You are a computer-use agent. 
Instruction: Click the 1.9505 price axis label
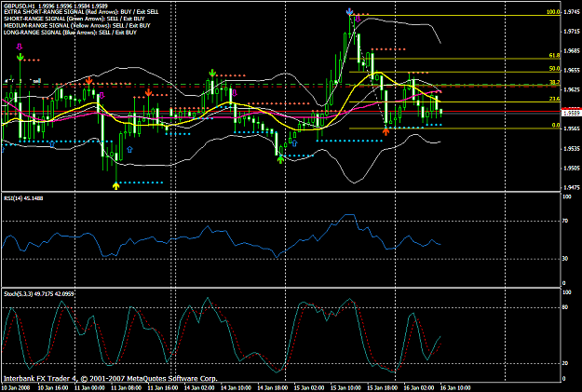(x=572, y=169)
